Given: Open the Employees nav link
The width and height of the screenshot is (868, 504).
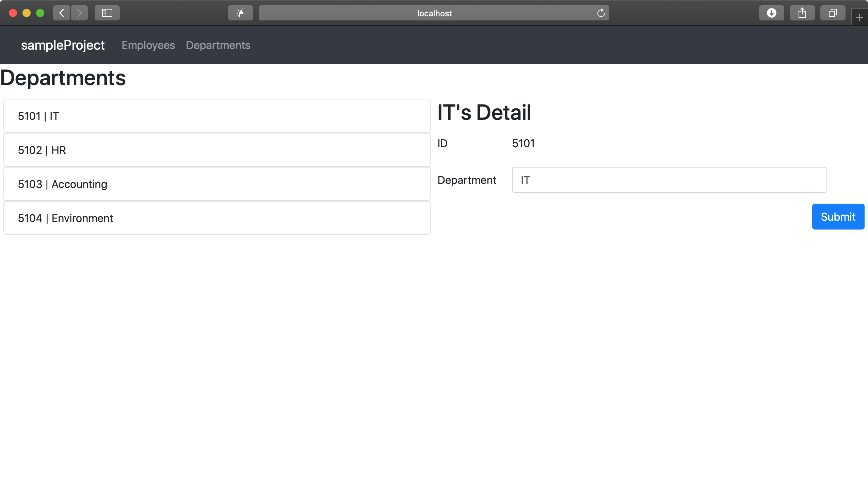Looking at the screenshot, I should point(148,45).
